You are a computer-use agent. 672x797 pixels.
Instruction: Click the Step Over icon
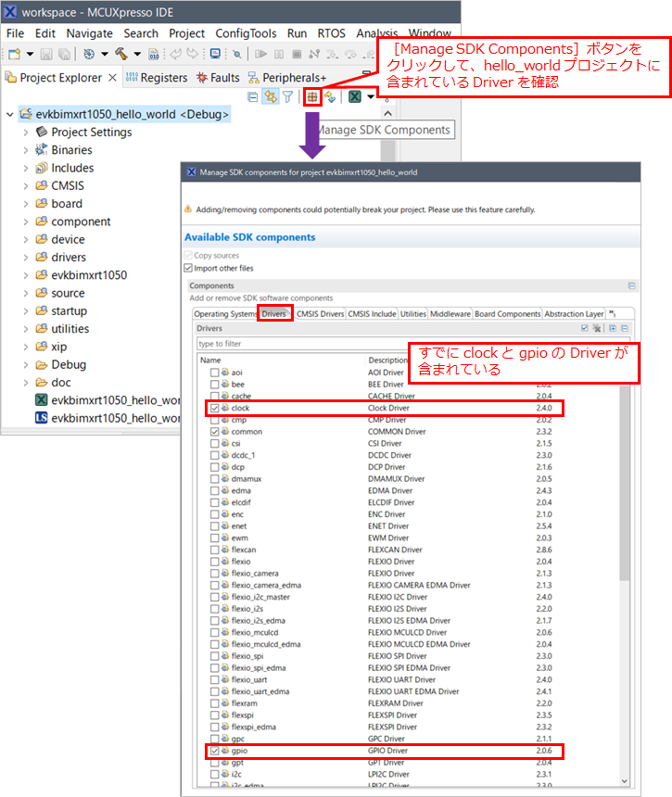tap(350, 54)
